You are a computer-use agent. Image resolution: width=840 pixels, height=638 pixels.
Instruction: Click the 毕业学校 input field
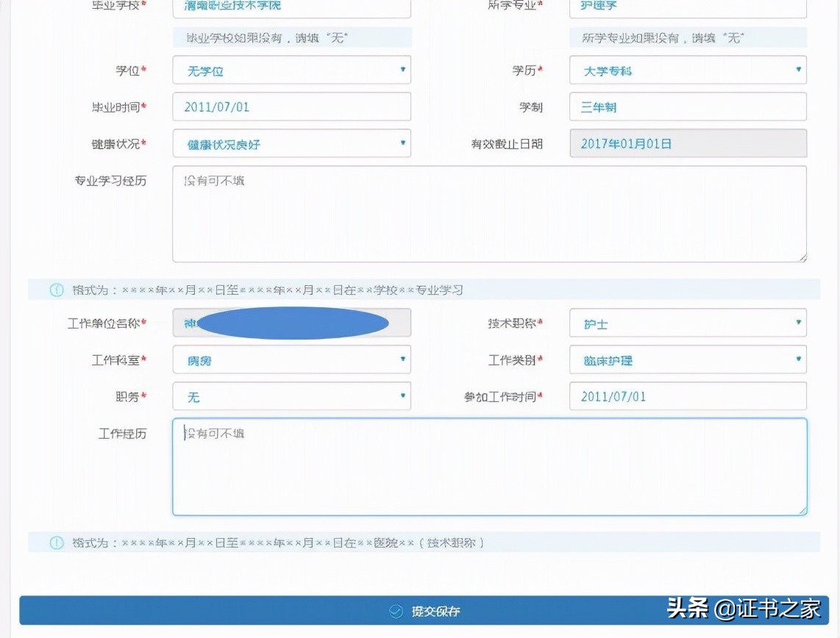(291, 7)
